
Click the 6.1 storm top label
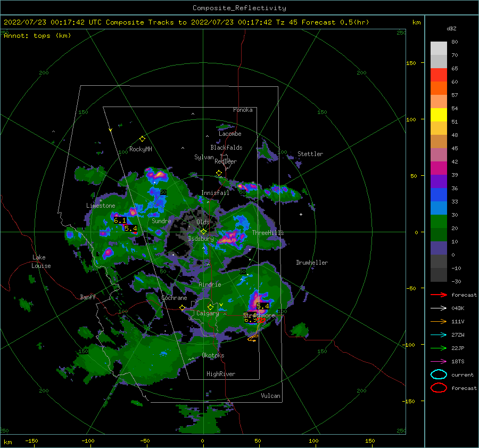click(x=120, y=220)
